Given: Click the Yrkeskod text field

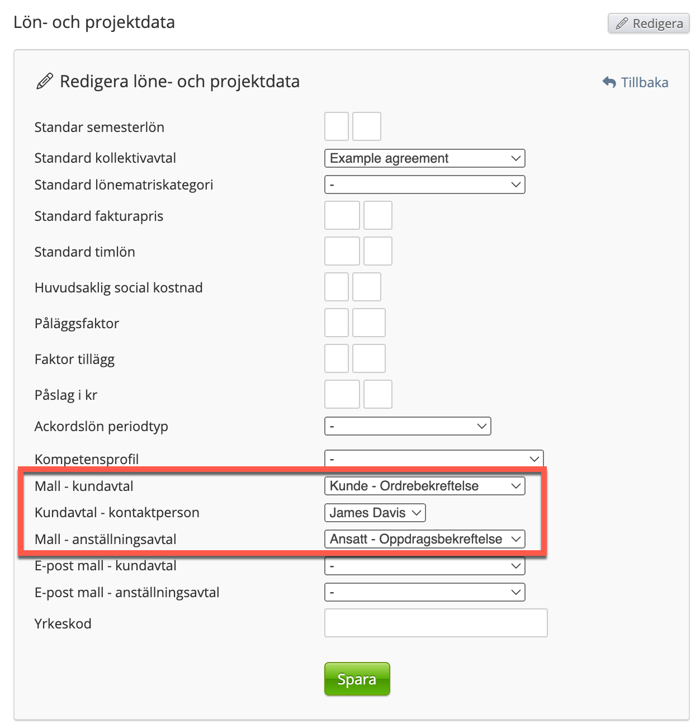Looking at the screenshot, I should [x=436, y=623].
